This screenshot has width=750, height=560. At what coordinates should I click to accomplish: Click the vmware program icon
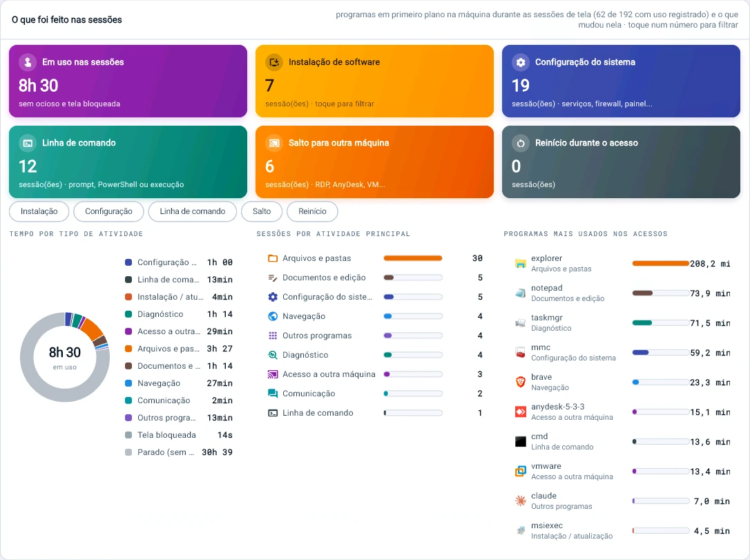coord(521,471)
